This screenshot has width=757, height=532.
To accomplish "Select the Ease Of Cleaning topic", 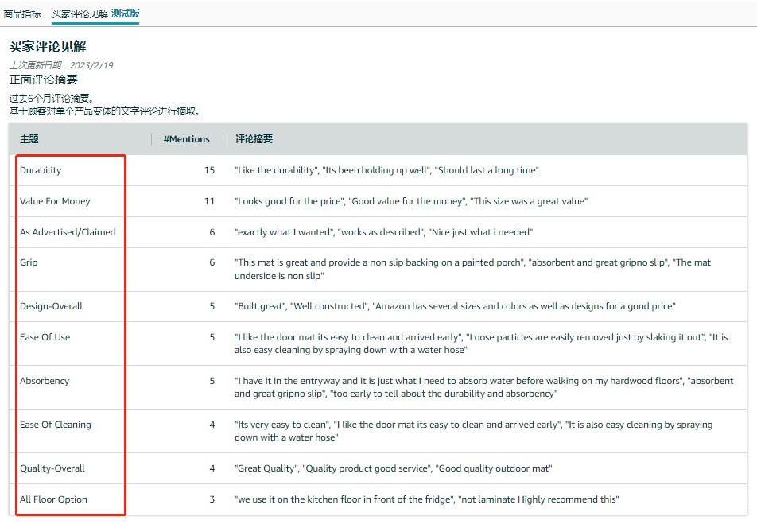I will click(x=56, y=425).
